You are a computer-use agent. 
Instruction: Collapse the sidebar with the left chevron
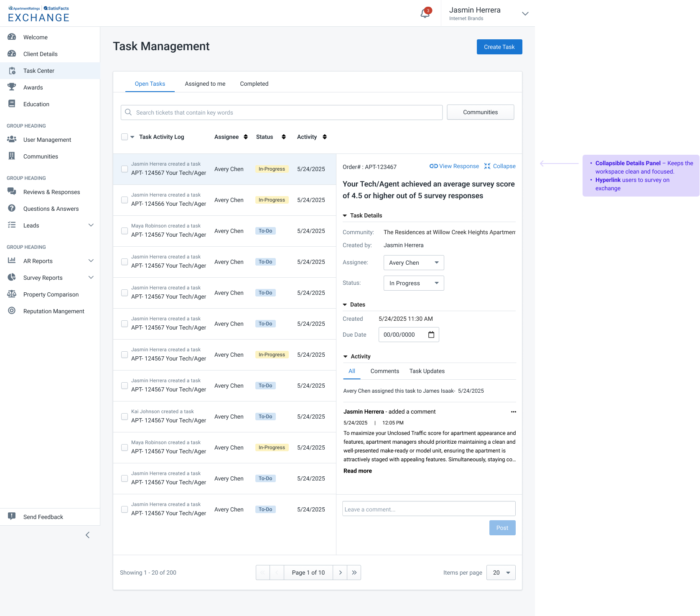click(87, 535)
